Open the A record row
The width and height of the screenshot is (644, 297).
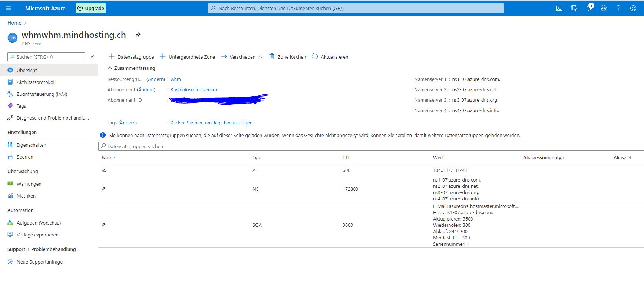click(x=371, y=170)
